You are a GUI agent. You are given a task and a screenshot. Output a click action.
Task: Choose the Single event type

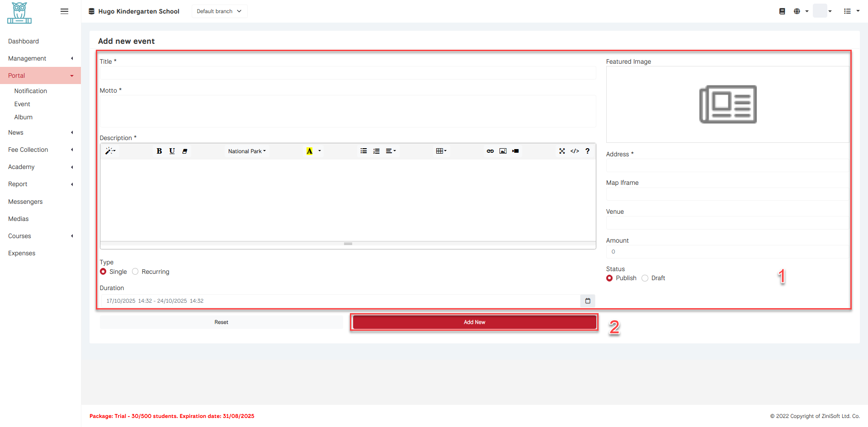[x=103, y=272]
